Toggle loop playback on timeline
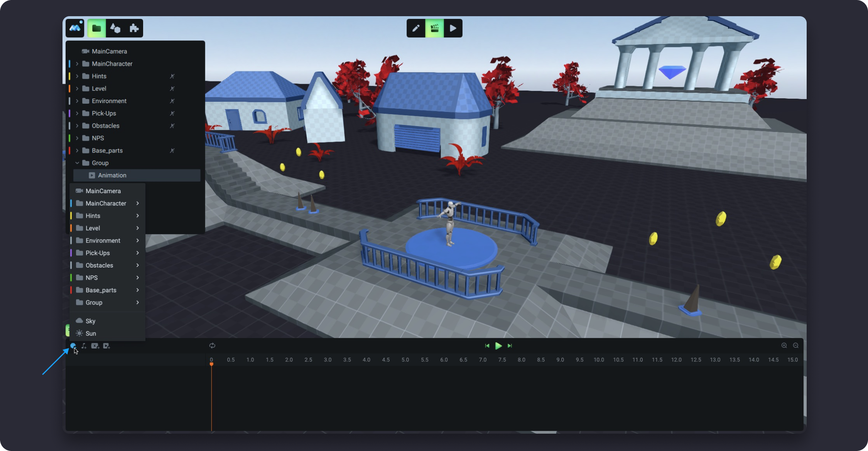 [x=212, y=345]
